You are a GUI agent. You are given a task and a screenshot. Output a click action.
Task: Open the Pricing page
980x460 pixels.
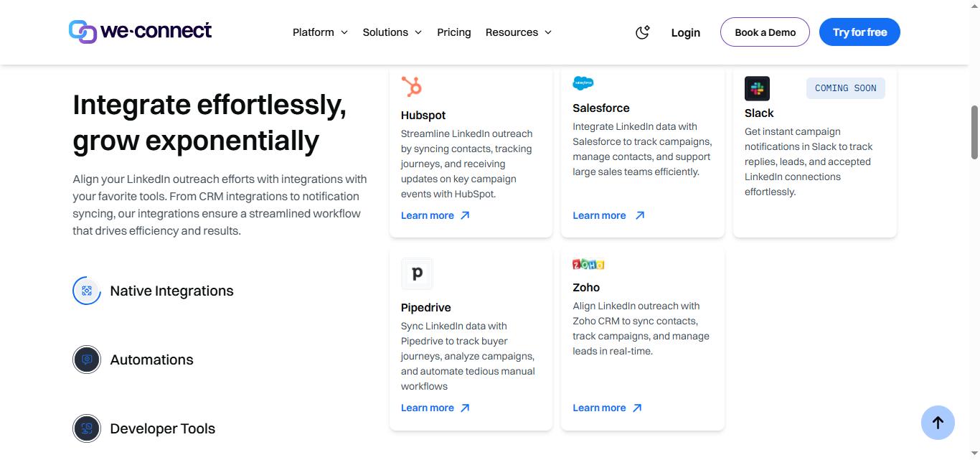pos(453,32)
